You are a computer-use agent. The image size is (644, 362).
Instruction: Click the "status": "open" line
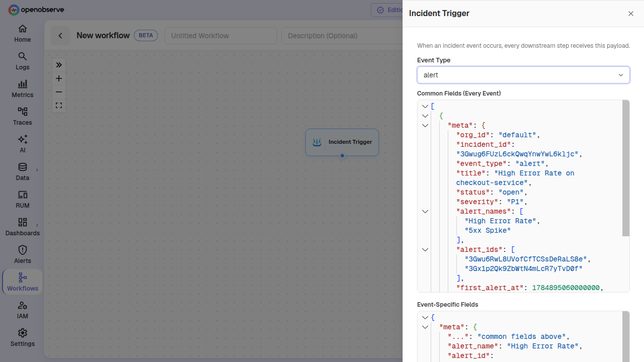click(x=492, y=193)
